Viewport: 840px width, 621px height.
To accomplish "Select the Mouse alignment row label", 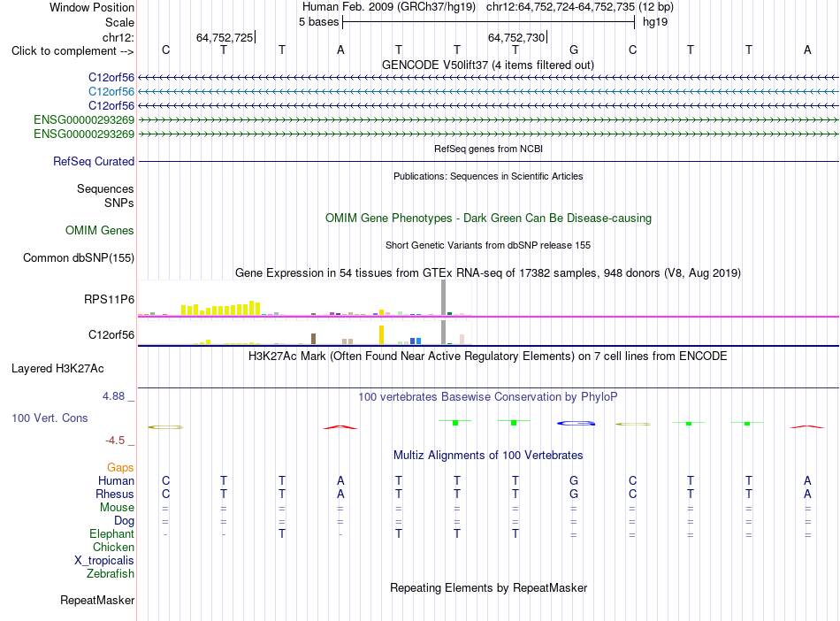I will [117, 508].
